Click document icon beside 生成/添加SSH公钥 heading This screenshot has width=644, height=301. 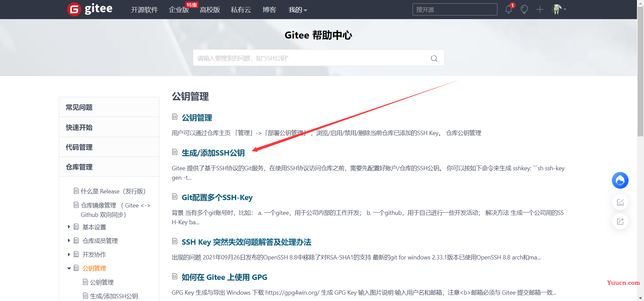(x=175, y=152)
